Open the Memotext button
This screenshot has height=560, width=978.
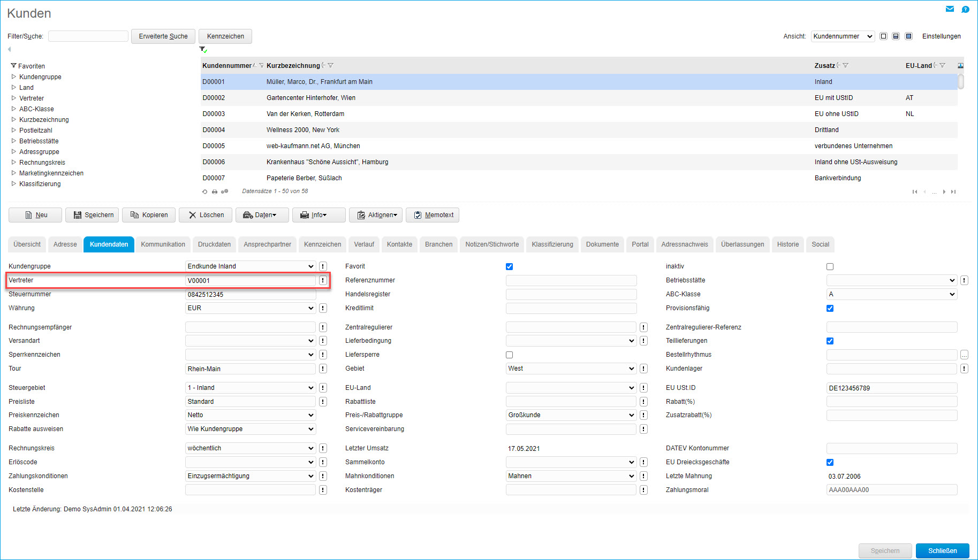(433, 215)
